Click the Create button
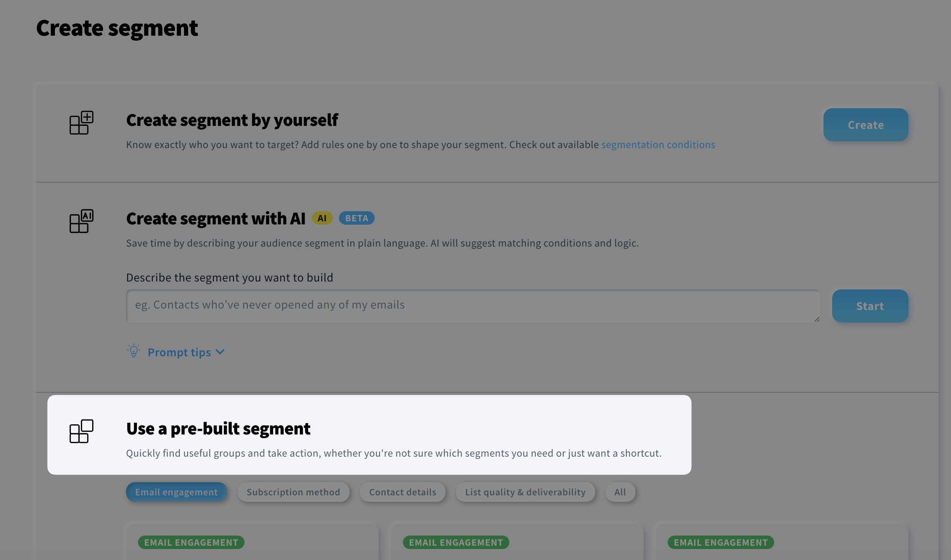This screenshot has height=560, width=951. [x=865, y=124]
